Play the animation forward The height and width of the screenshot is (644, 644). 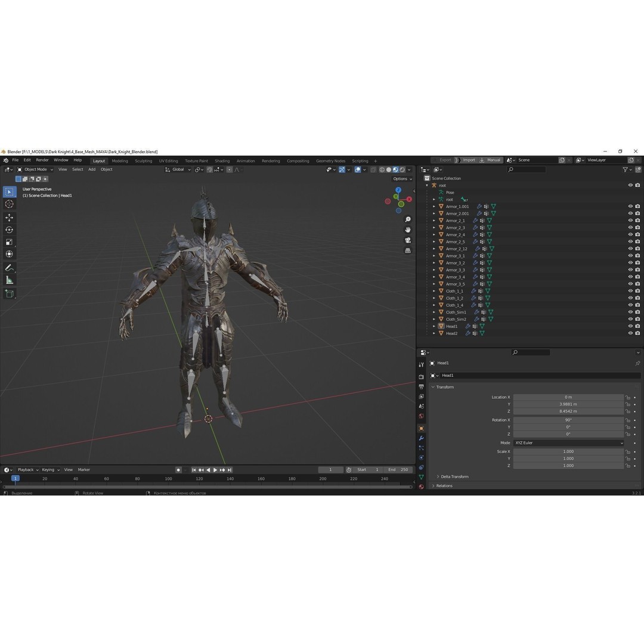click(x=215, y=470)
